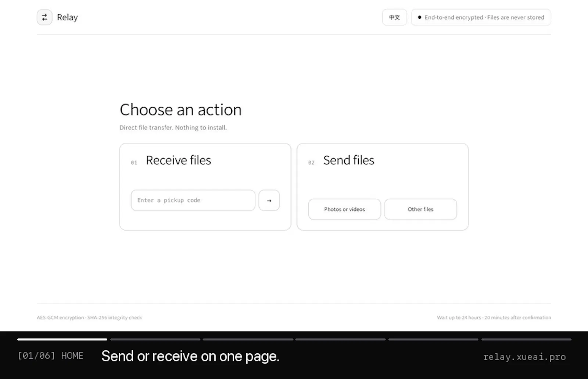The height and width of the screenshot is (379, 588).
Task: Click the Relay brand name
Action: (67, 17)
